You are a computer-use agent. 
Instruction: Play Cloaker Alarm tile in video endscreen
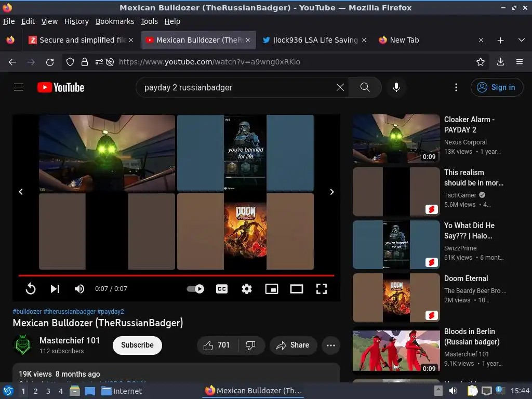pos(107,153)
